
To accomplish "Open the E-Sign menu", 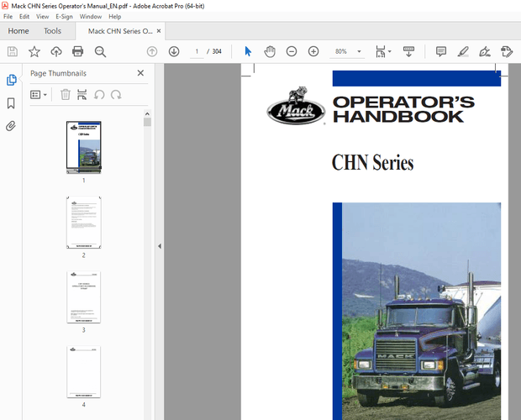I will [64, 17].
